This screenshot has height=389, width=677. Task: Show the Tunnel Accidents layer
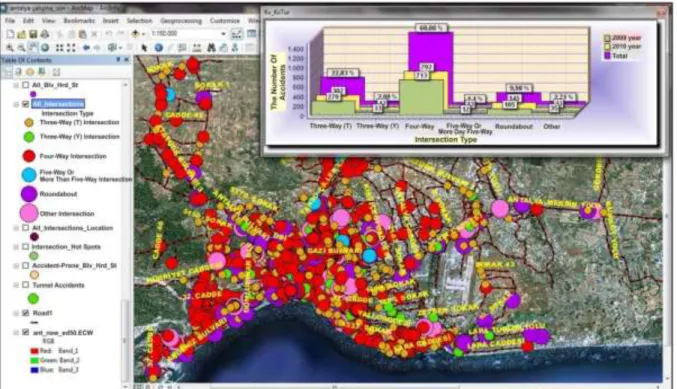(x=26, y=285)
